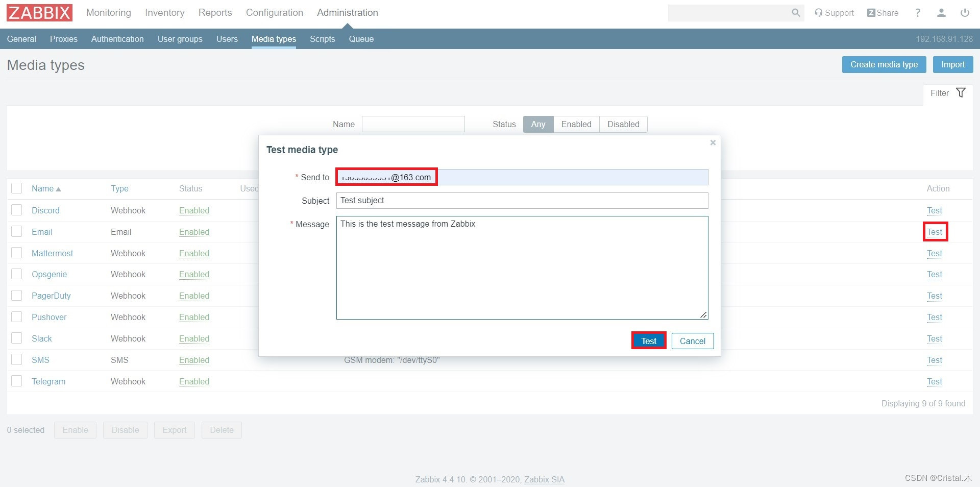This screenshot has width=980, height=487.
Task: Click Test link in Telegram row
Action: 935,381
